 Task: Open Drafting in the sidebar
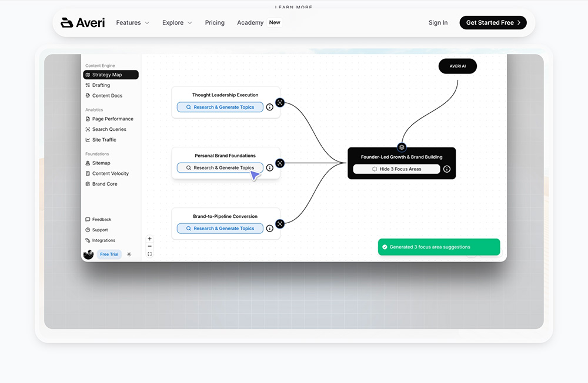pos(101,85)
